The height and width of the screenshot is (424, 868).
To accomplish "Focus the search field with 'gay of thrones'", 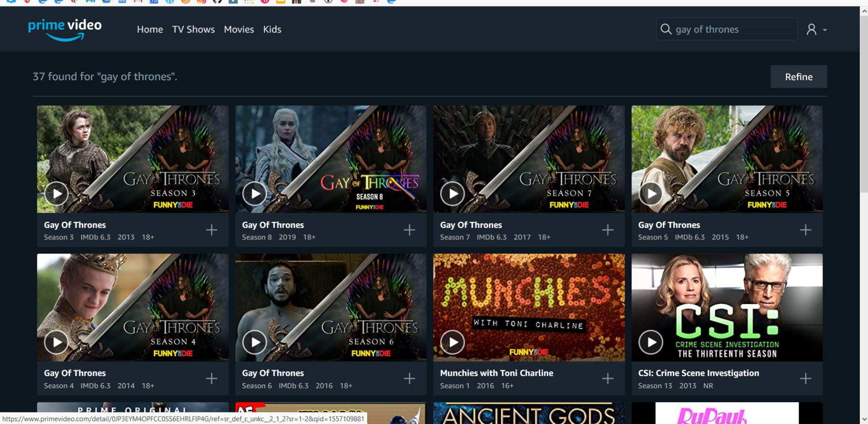I will point(727,29).
